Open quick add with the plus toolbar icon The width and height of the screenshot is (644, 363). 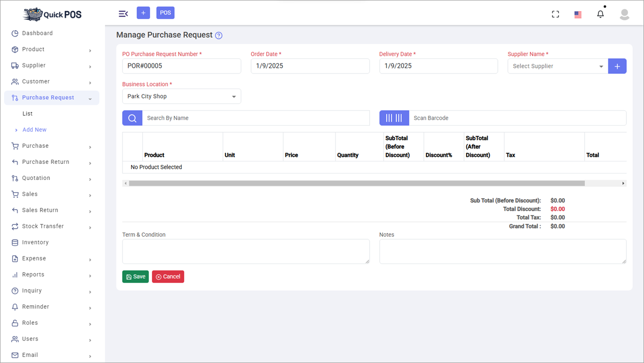143,13
